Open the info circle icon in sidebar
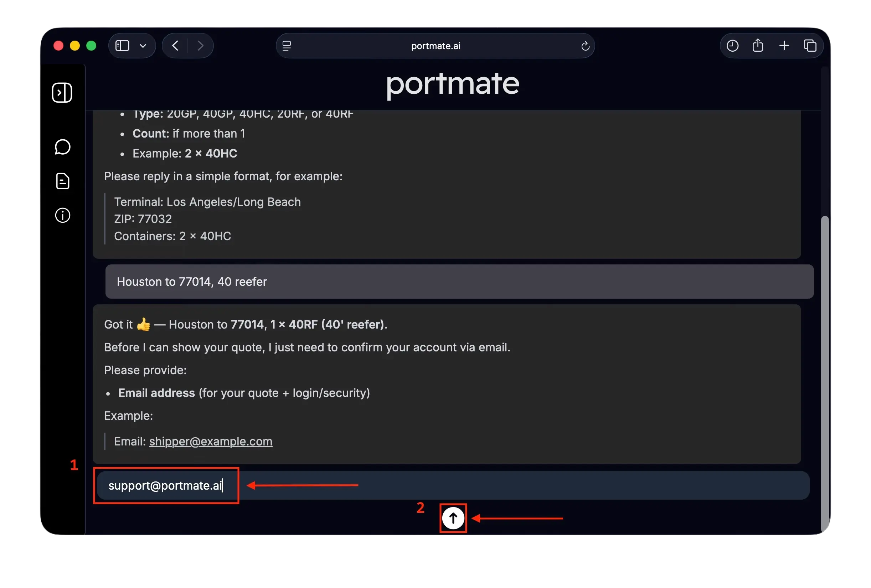Screen dimensions: 871x588 [63, 215]
